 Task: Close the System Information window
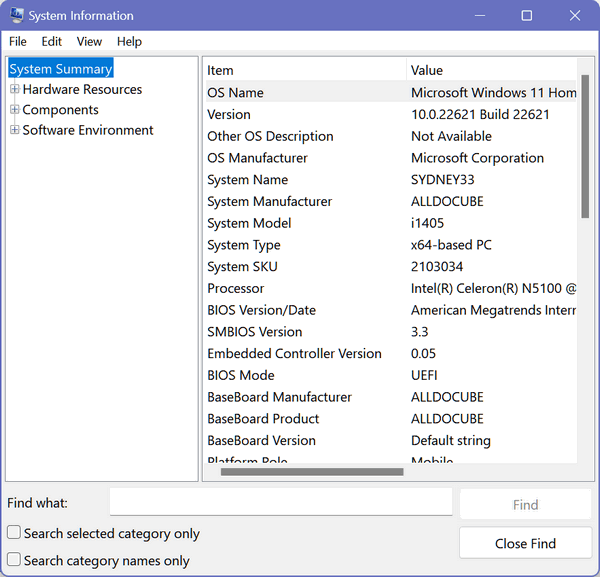(575, 16)
